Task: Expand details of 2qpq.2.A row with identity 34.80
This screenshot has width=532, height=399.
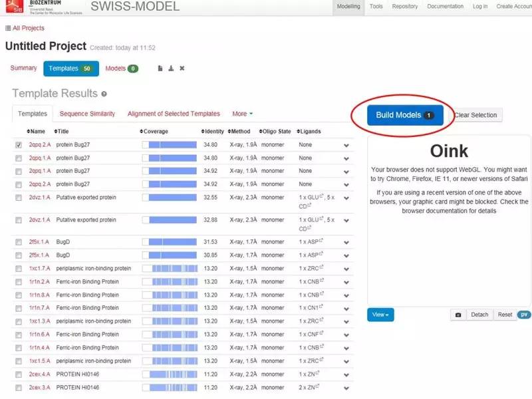Action: [x=346, y=145]
